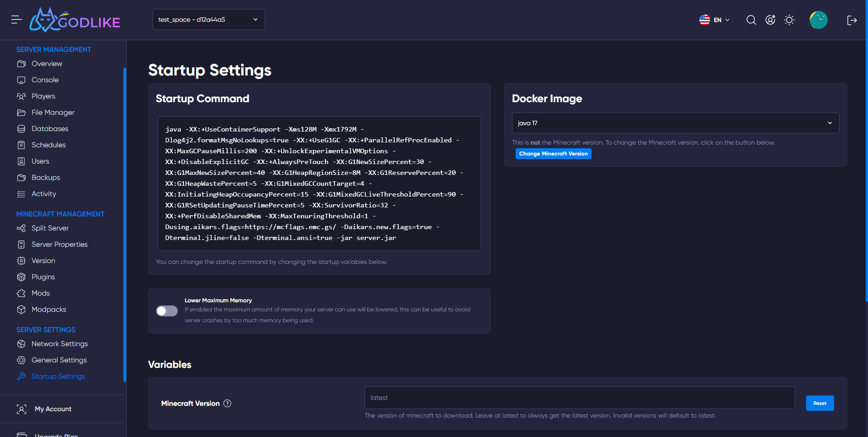Open Console in the sidebar
This screenshot has height=437, width=868.
[x=45, y=80]
